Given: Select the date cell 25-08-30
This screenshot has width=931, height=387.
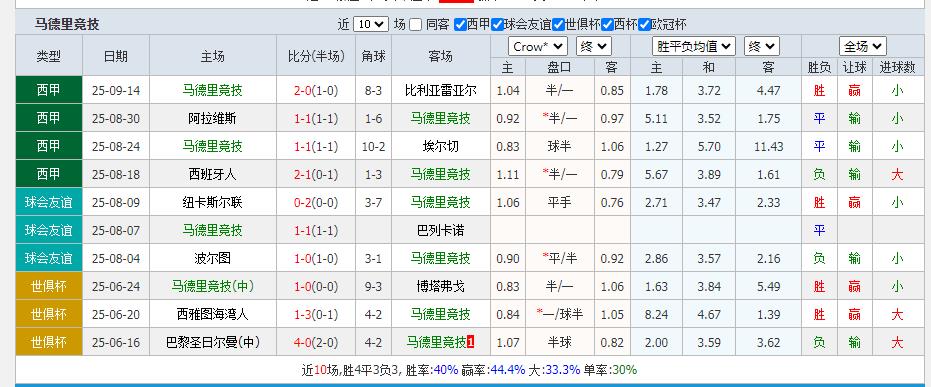Looking at the screenshot, I should [x=116, y=119].
